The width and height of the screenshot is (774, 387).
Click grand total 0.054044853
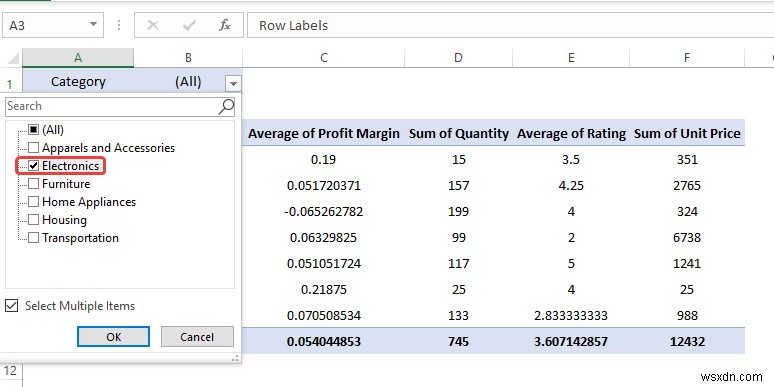pyautogui.click(x=323, y=341)
